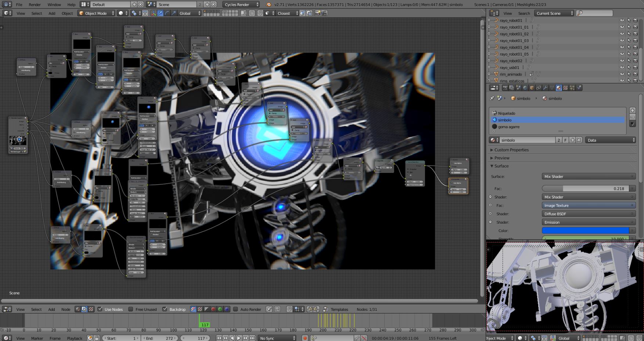
Task: Jump to the last frame in timeline
Action: point(252,338)
